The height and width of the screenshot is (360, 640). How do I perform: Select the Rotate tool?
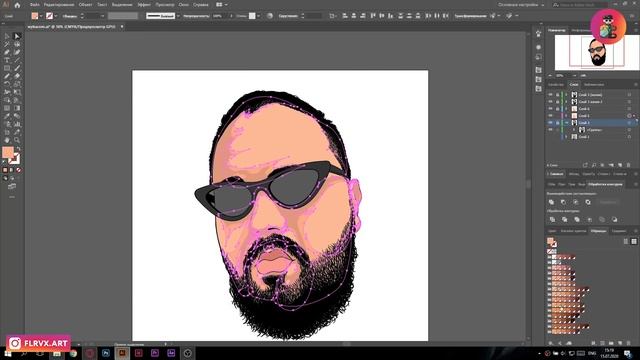click(7, 84)
